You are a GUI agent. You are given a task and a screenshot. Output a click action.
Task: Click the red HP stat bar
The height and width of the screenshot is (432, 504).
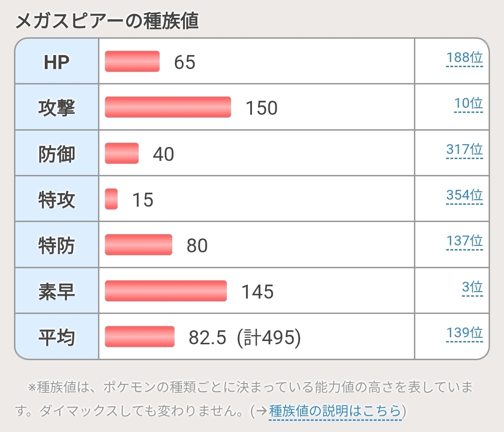[x=132, y=62]
